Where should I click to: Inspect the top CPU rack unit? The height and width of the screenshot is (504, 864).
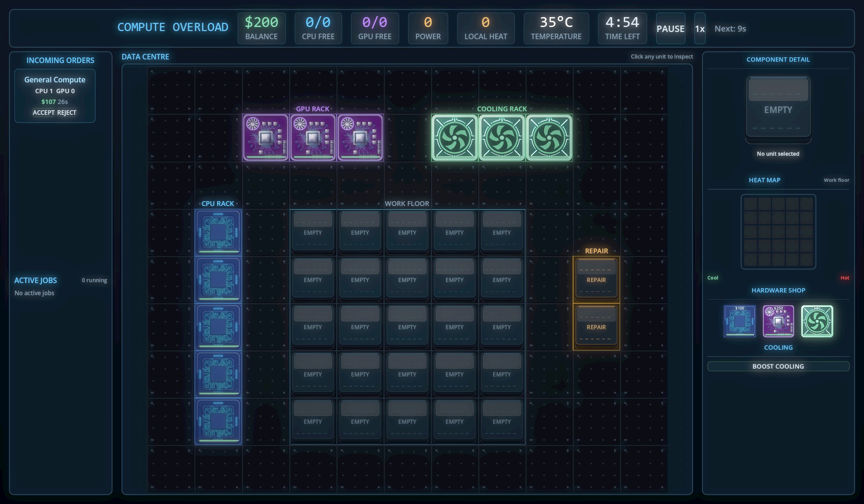218,232
